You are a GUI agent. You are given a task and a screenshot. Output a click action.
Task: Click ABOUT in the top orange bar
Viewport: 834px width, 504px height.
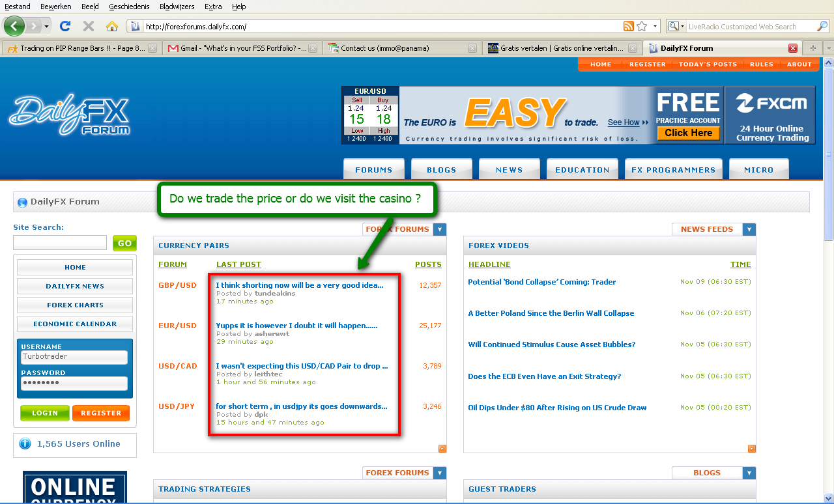[x=799, y=64]
